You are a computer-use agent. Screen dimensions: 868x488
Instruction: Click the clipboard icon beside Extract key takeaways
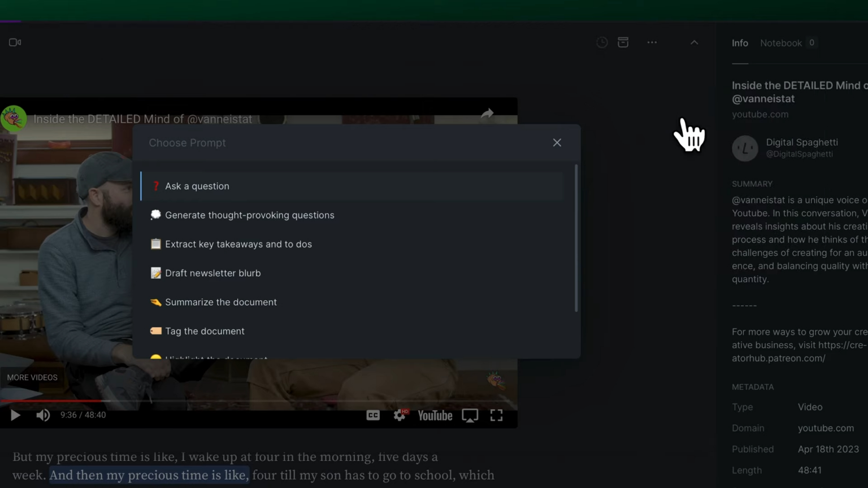156,244
